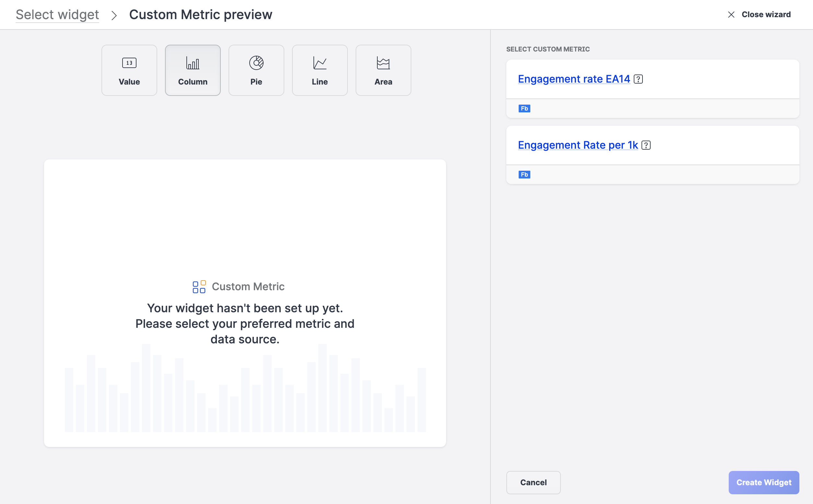The image size is (813, 504).
Task: Click the Fb badge under Engagement rate EA14
Action: tap(524, 108)
